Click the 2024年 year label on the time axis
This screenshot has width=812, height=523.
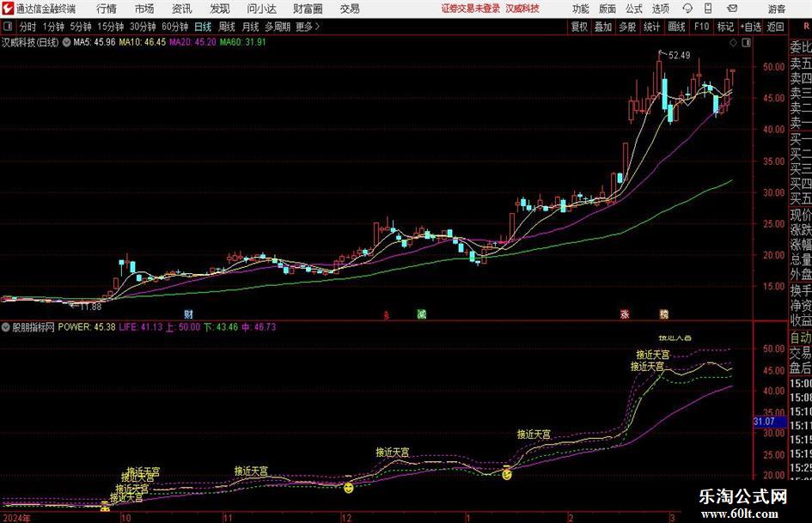(x=16, y=518)
